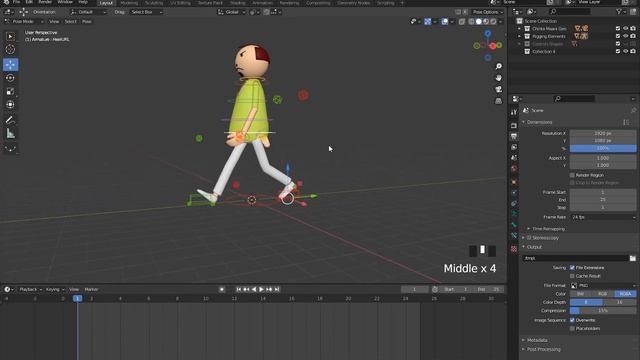Switch to the Modeling workspace tab
640x360 pixels.
pyautogui.click(x=129, y=3)
